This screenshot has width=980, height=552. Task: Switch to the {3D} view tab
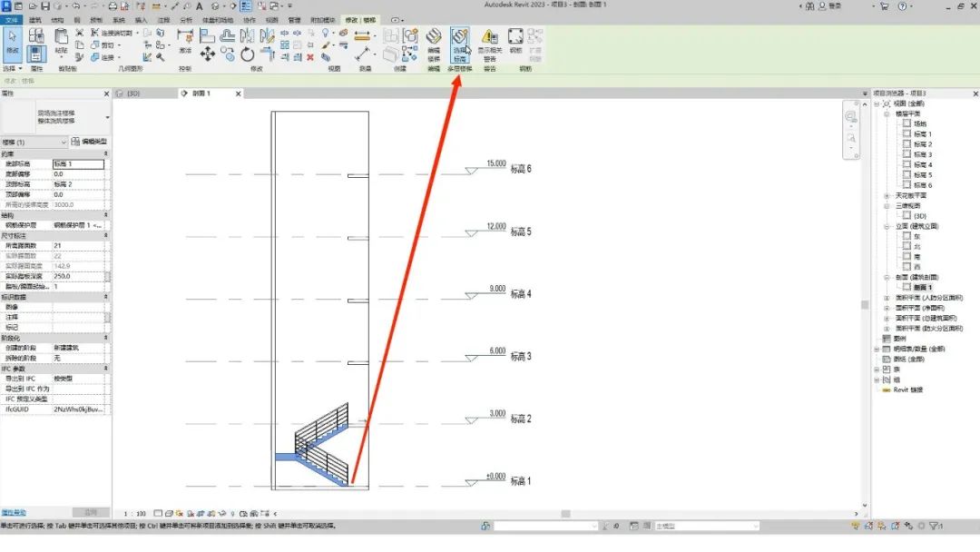pyautogui.click(x=132, y=94)
